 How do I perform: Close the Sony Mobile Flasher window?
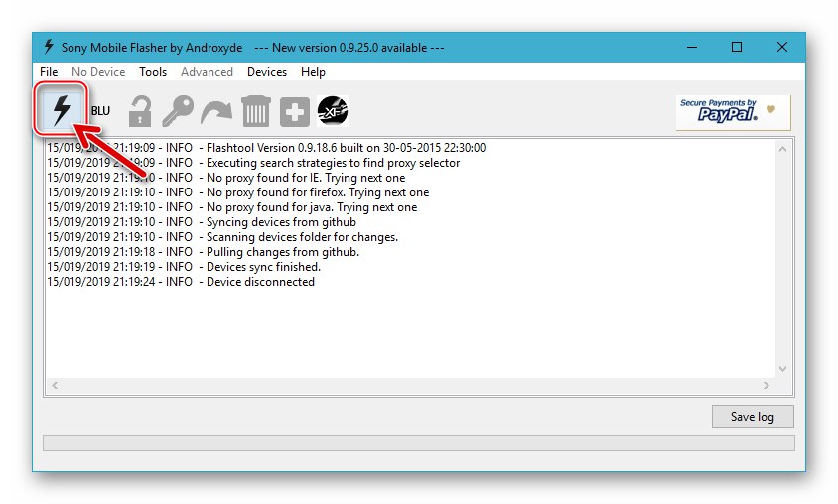pyautogui.click(x=781, y=47)
